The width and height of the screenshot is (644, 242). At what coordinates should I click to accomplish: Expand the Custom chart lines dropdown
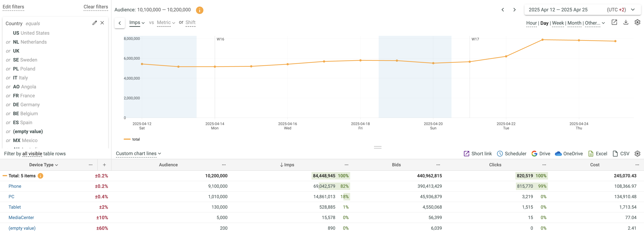pos(138,154)
